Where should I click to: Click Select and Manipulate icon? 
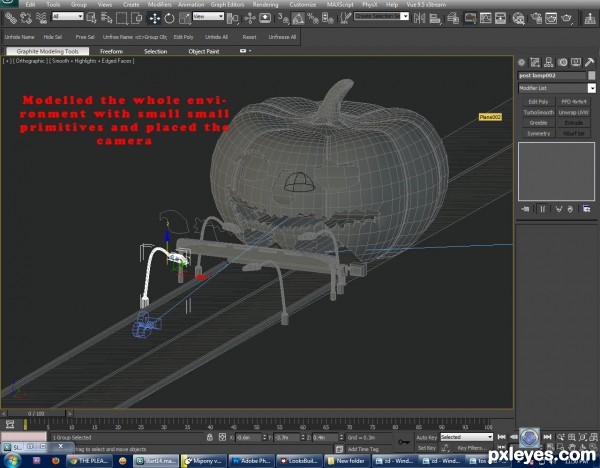pyautogui.click(x=250, y=18)
